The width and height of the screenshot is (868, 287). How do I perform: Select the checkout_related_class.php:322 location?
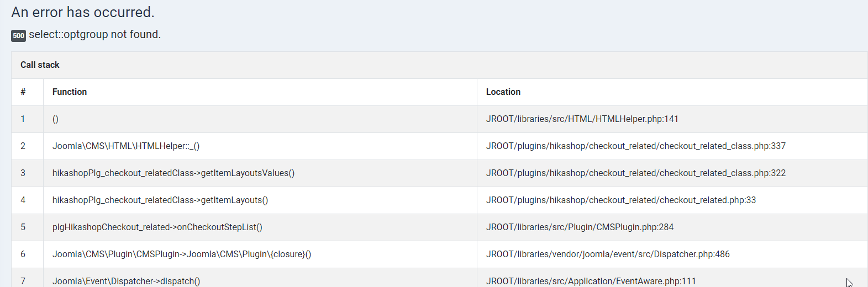[x=635, y=173]
